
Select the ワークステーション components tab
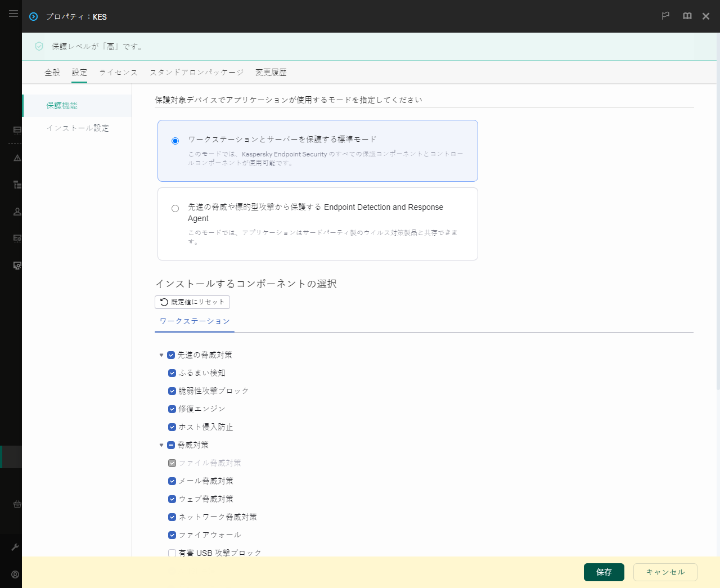(195, 321)
